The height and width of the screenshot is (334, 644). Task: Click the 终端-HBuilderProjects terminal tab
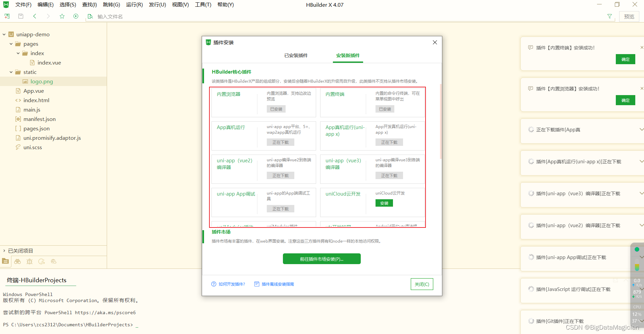(37, 280)
